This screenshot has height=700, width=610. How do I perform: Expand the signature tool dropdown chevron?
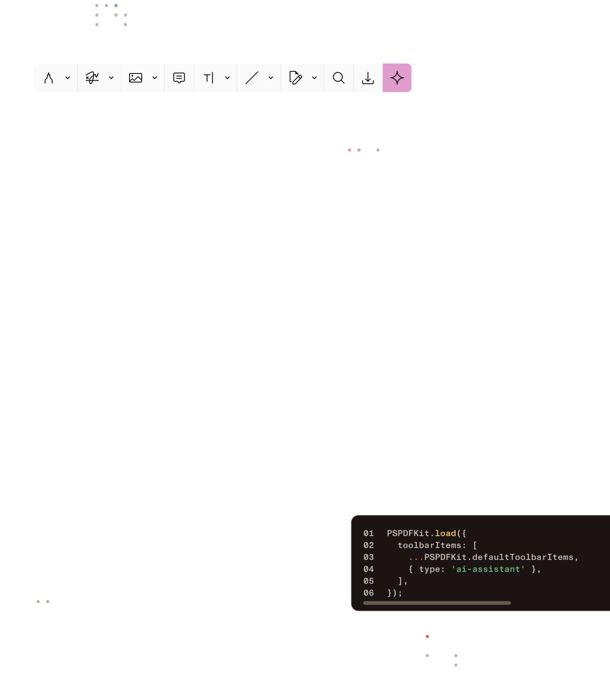pos(111,78)
